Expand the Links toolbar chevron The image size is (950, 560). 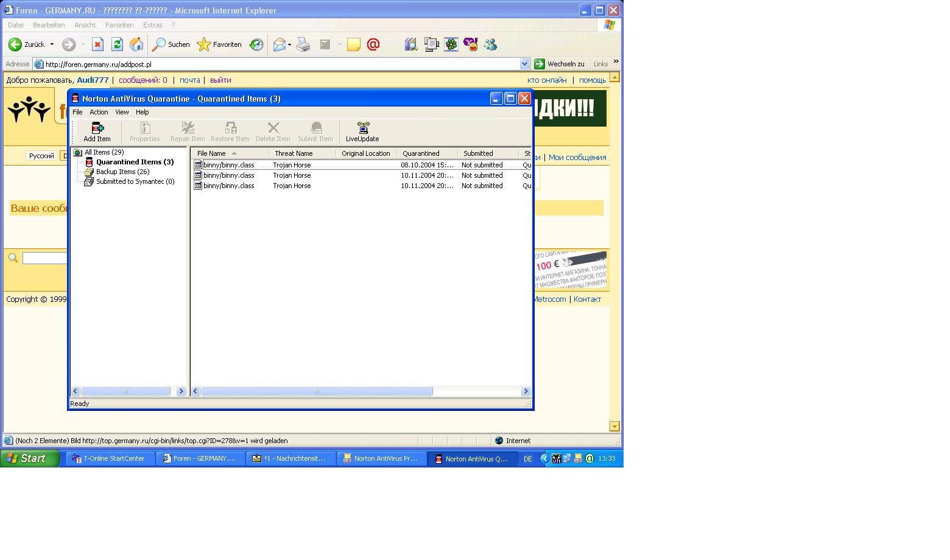[616, 61]
